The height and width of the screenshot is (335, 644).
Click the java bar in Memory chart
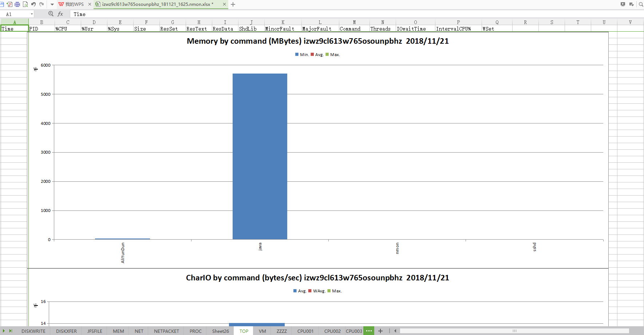(x=260, y=157)
